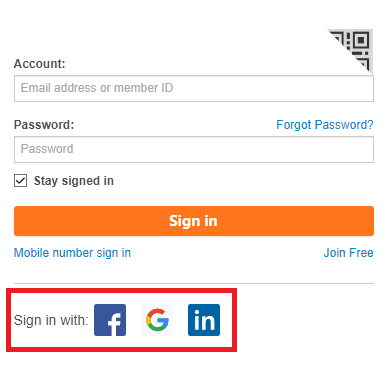Focus the Email address or member ID field
This screenshot has width=391, height=375.
[194, 88]
